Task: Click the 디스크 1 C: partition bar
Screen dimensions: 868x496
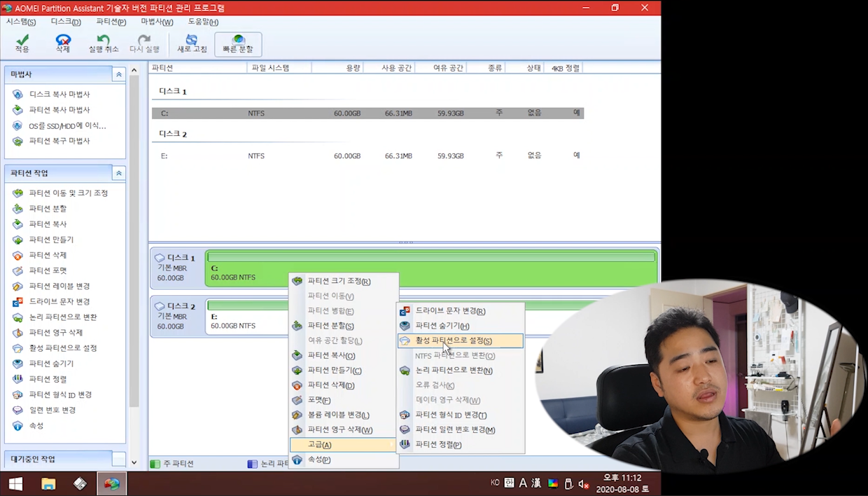Action: click(x=431, y=268)
